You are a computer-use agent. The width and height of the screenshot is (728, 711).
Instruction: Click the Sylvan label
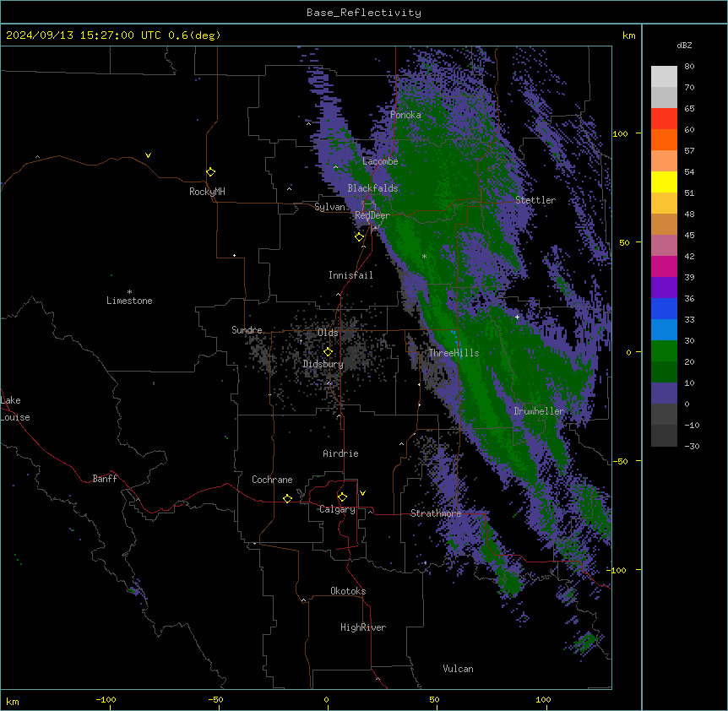pos(329,207)
